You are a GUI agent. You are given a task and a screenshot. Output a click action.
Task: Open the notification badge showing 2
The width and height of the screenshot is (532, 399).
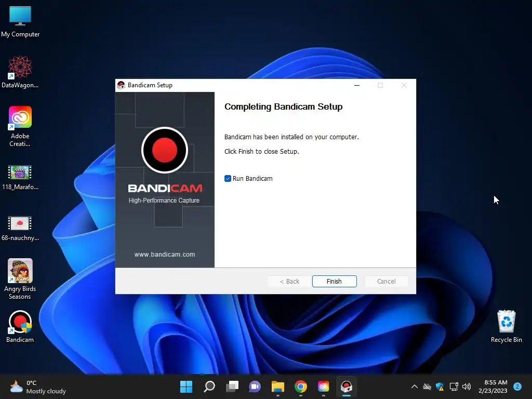pyautogui.click(x=517, y=387)
